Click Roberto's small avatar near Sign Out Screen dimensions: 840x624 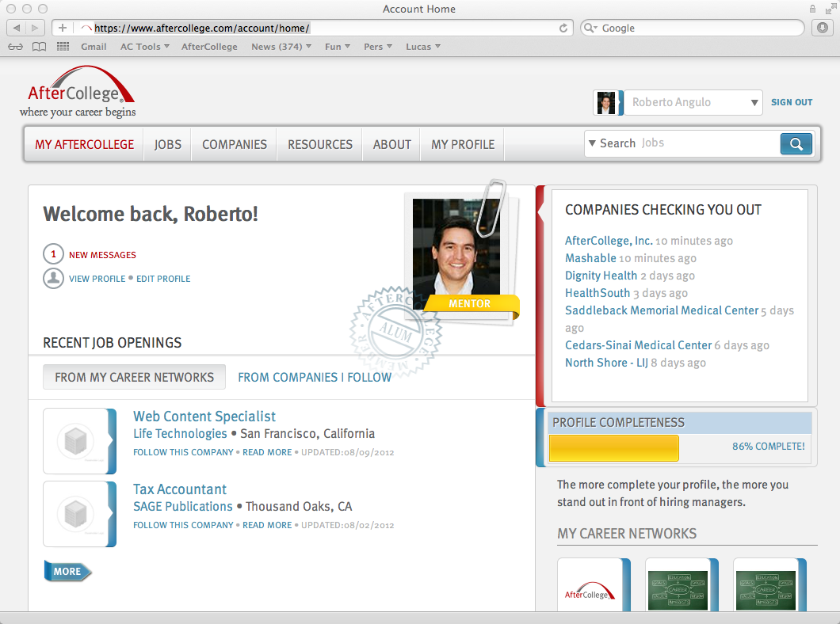coord(606,102)
